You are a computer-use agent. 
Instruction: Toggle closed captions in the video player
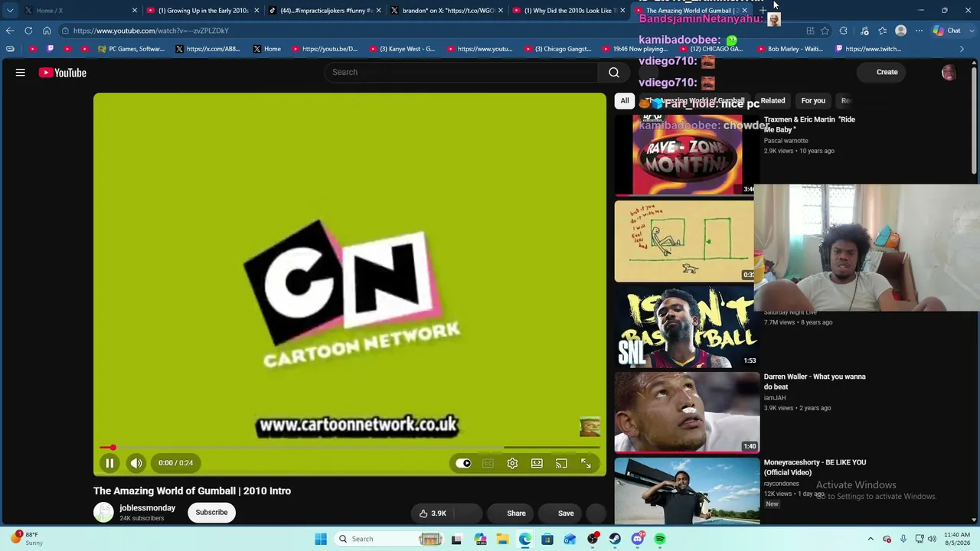point(488,463)
